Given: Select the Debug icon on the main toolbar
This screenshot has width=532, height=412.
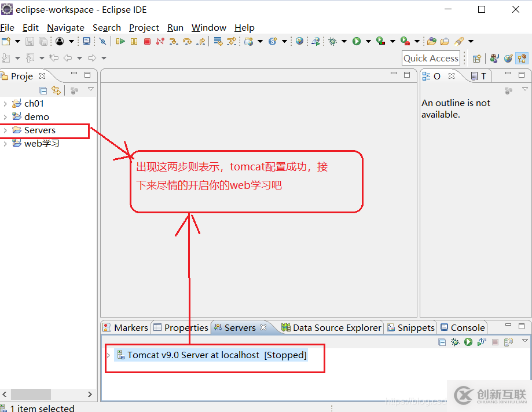Looking at the screenshot, I should [333, 41].
